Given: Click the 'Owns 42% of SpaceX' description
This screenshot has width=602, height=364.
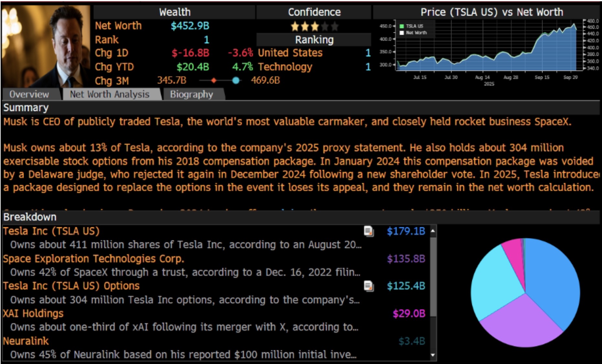Looking at the screenshot, I should tap(185, 272).
